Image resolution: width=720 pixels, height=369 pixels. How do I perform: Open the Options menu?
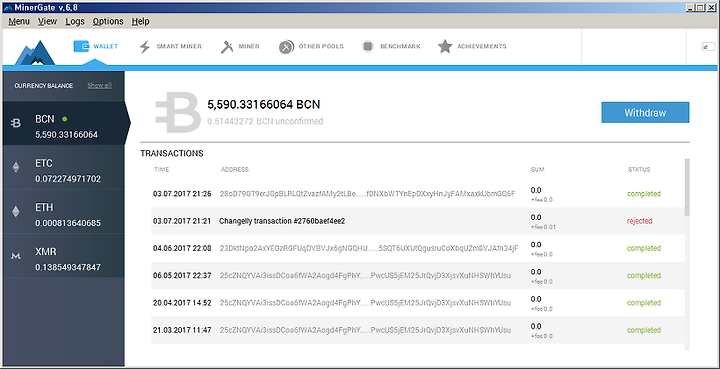pyautogui.click(x=108, y=22)
